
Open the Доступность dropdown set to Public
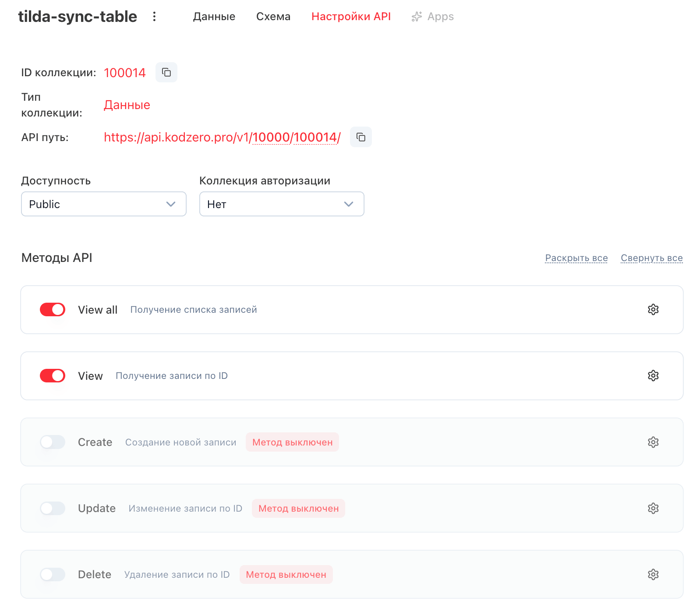pyautogui.click(x=103, y=204)
